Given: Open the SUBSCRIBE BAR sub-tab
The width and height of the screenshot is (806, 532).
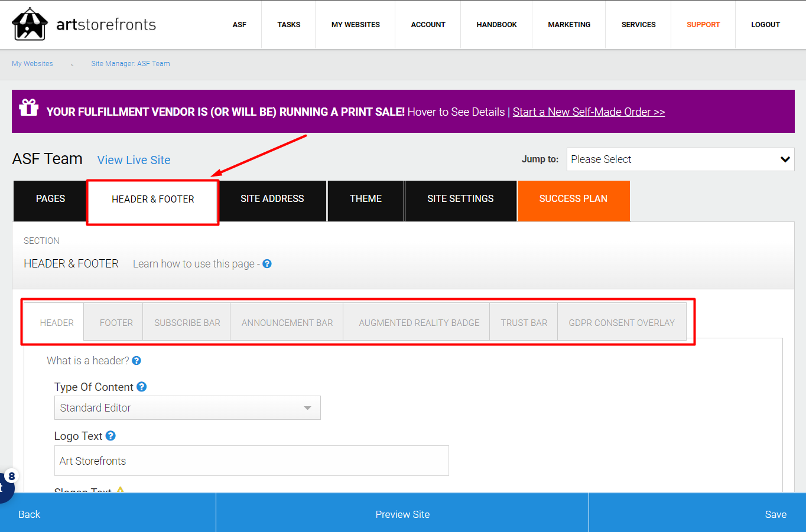Looking at the screenshot, I should [x=187, y=323].
